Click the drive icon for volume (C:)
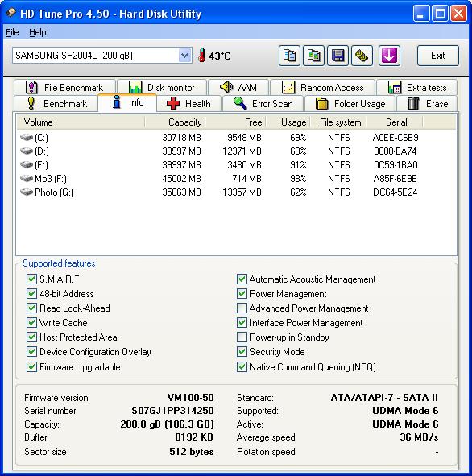 click(x=27, y=138)
